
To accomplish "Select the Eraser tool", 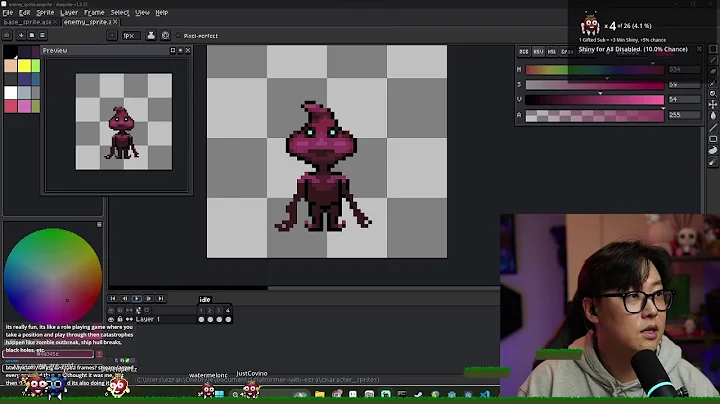I will (x=713, y=72).
